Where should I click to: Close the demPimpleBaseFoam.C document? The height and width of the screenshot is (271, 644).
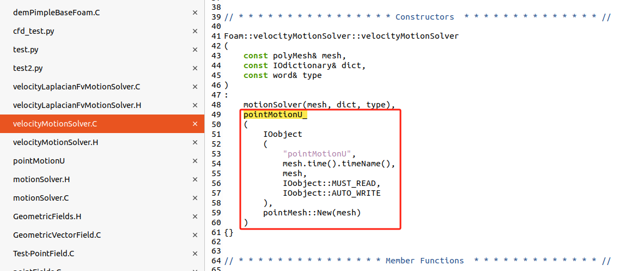195,13
